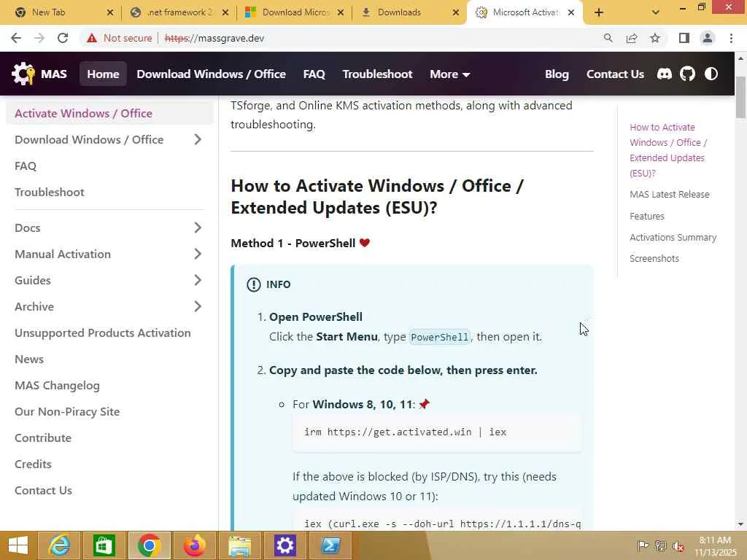Bookmark this page with star icon
This screenshot has height=560, width=747.
655,38
